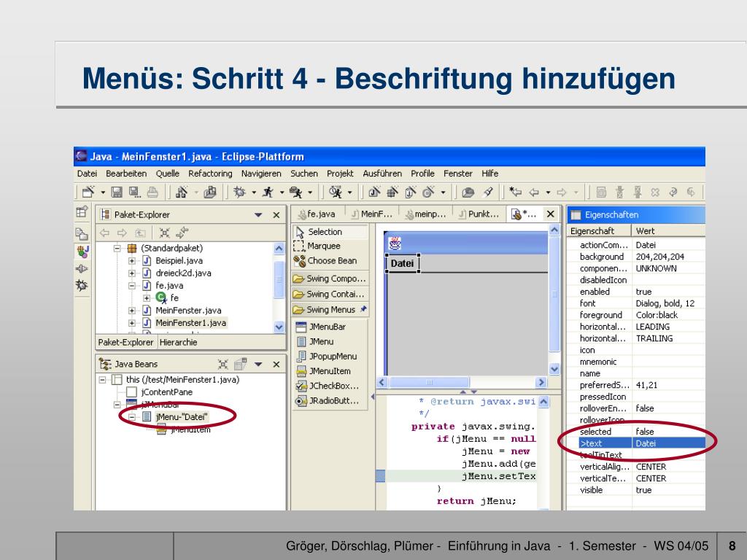Close the active editor tab
Viewport: 747px width, 560px height.
551,214
